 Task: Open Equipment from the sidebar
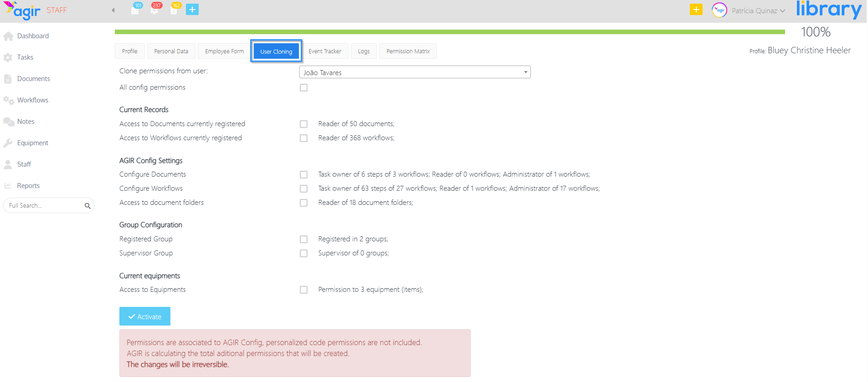[x=33, y=143]
